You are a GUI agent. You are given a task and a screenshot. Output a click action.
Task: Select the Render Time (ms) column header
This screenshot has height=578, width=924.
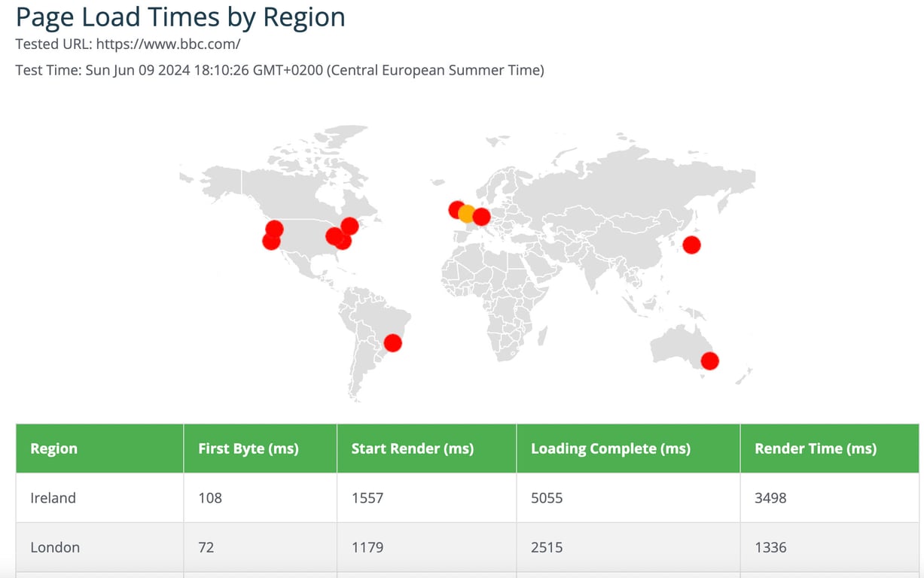(x=829, y=449)
